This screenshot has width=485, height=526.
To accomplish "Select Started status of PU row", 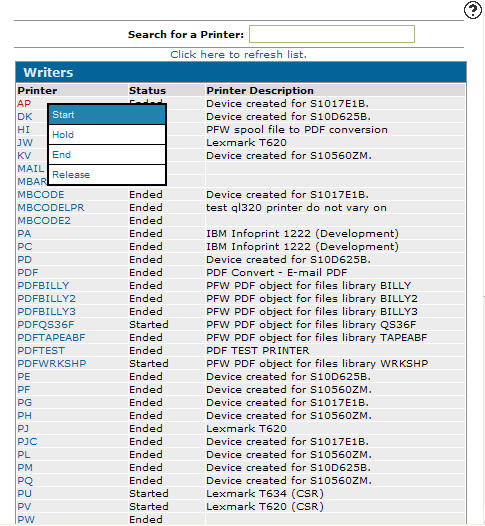I will tap(149, 494).
